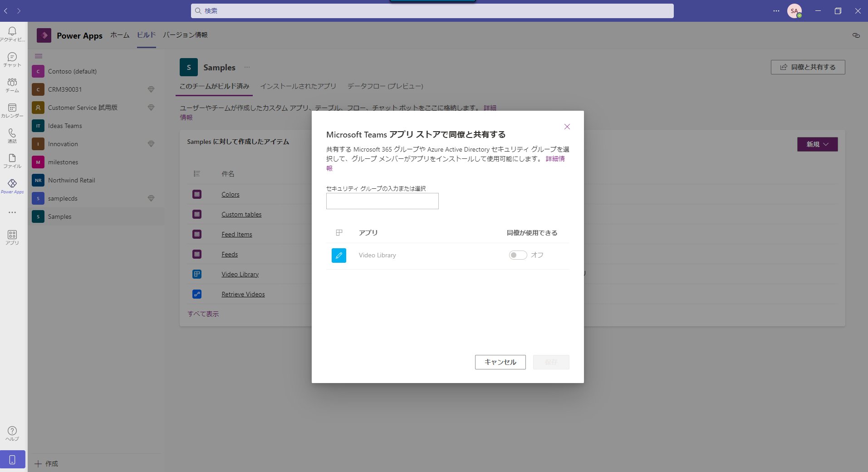Click the 検索 search box
The width and height of the screenshot is (868, 472).
[432, 11]
